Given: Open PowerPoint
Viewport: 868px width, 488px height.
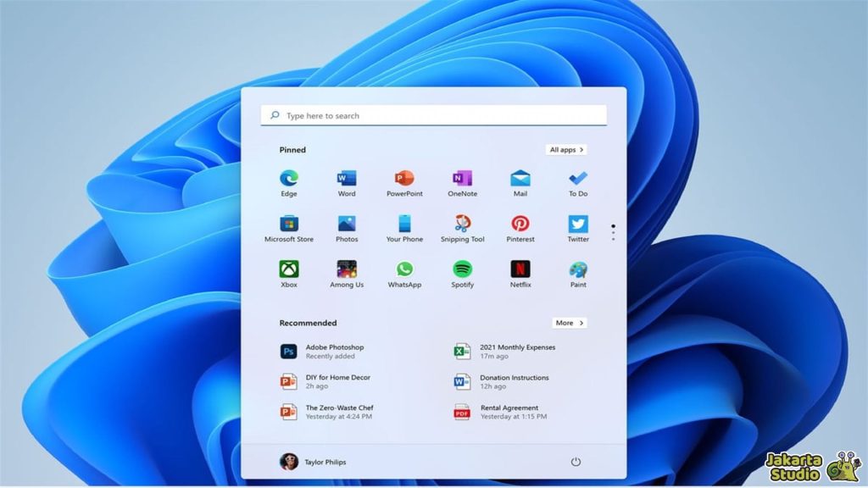Looking at the screenshot, I should [x=404, y=178].
